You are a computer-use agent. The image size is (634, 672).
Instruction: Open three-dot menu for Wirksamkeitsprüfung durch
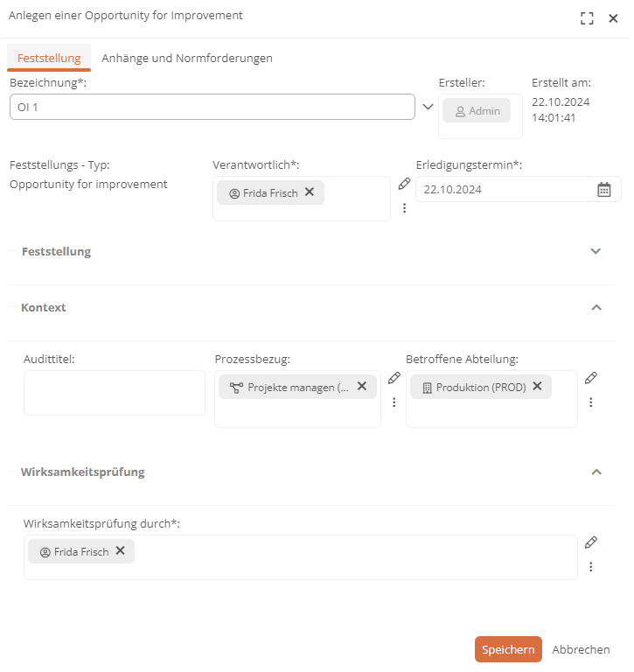coord(591,567)
